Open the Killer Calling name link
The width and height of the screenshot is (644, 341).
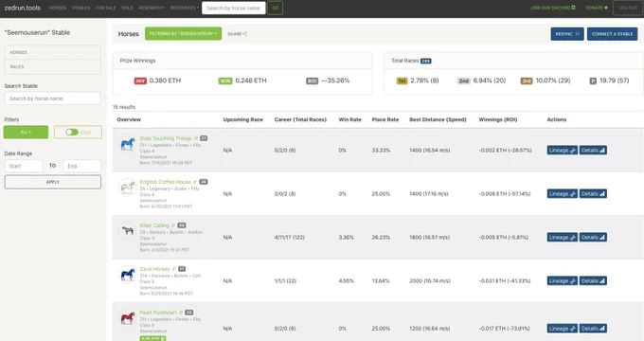pos(154,225)
